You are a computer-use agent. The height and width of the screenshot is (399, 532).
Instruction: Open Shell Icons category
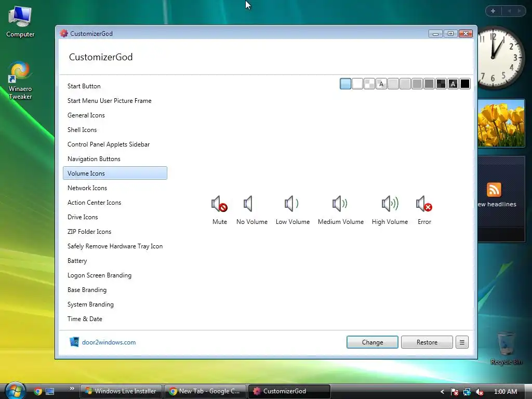tap(115, 130)
